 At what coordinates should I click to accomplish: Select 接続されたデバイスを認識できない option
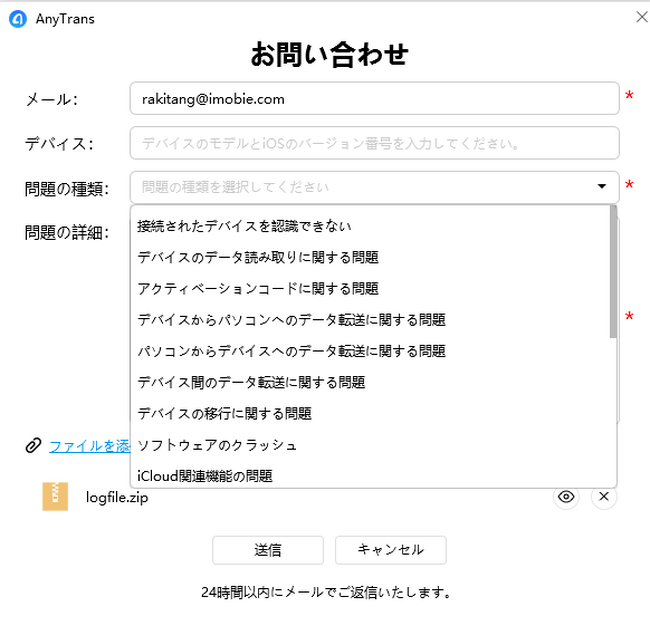[244, 226]
